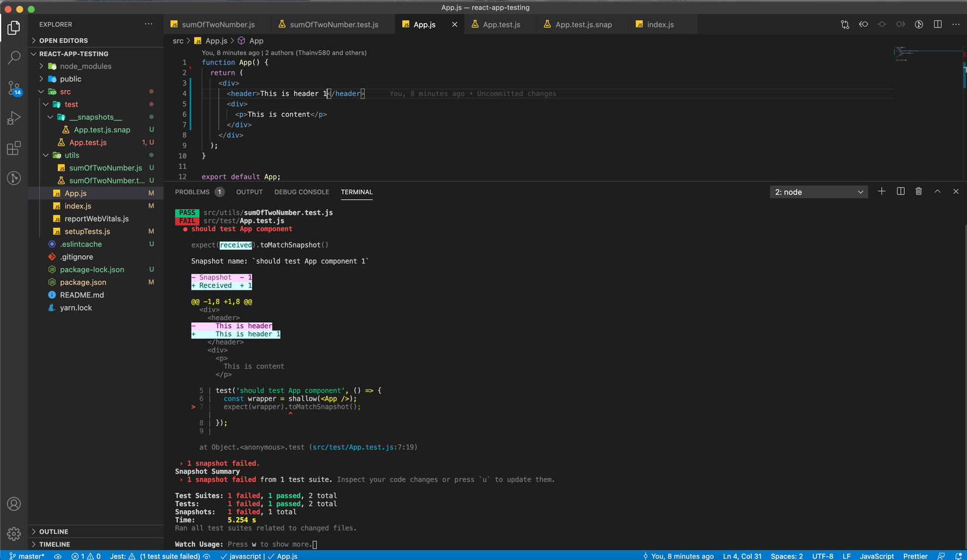Expand the OUTLINE section
Screen dimensions: 967x560
[x=53, y=531]
